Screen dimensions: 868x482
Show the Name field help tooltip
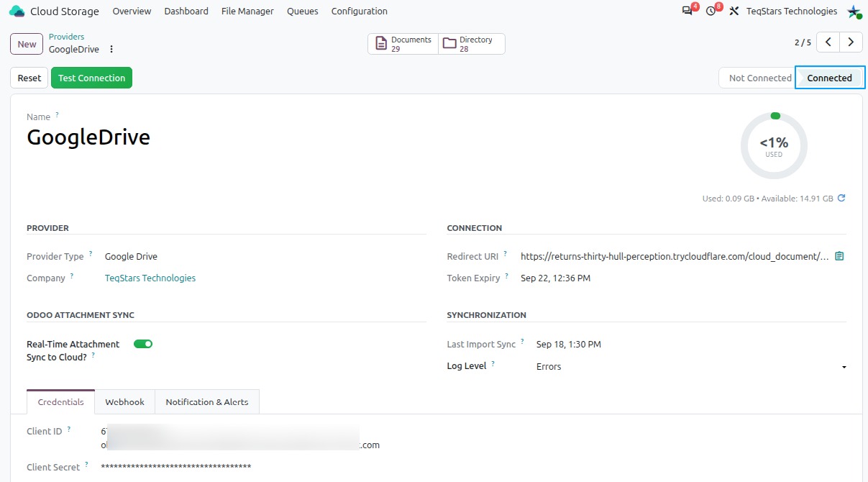click(58, 114)
